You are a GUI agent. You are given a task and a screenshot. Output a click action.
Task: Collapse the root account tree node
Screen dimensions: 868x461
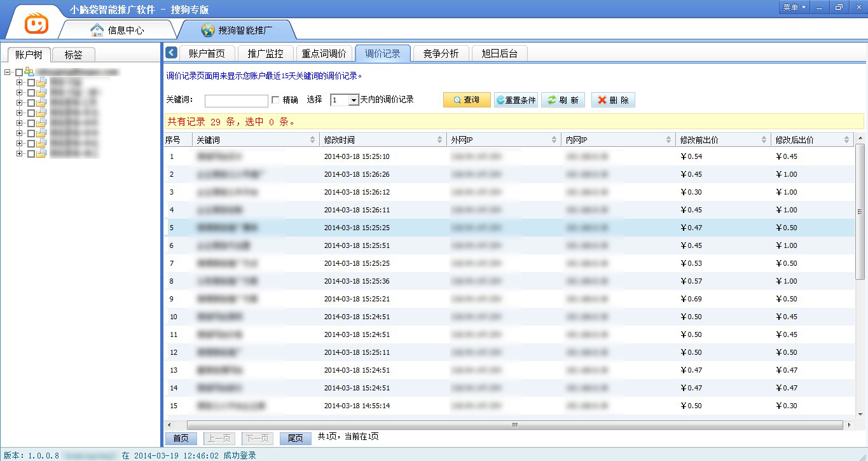[x=7, y=72]
